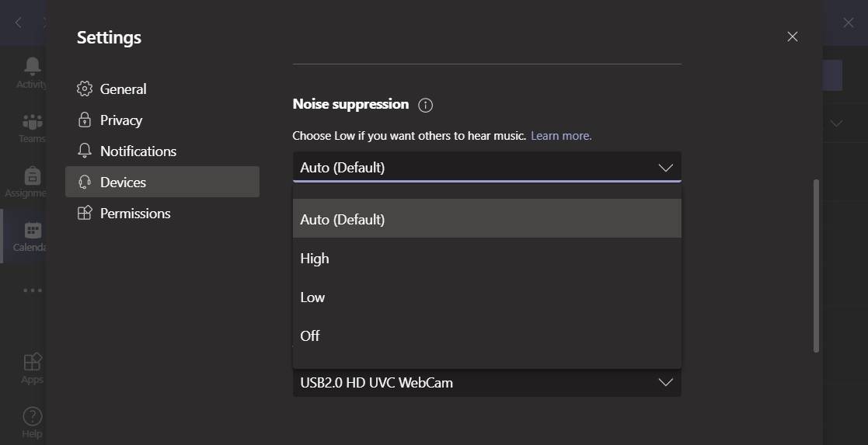Select the Devices settings section

(x=162, y=182)
